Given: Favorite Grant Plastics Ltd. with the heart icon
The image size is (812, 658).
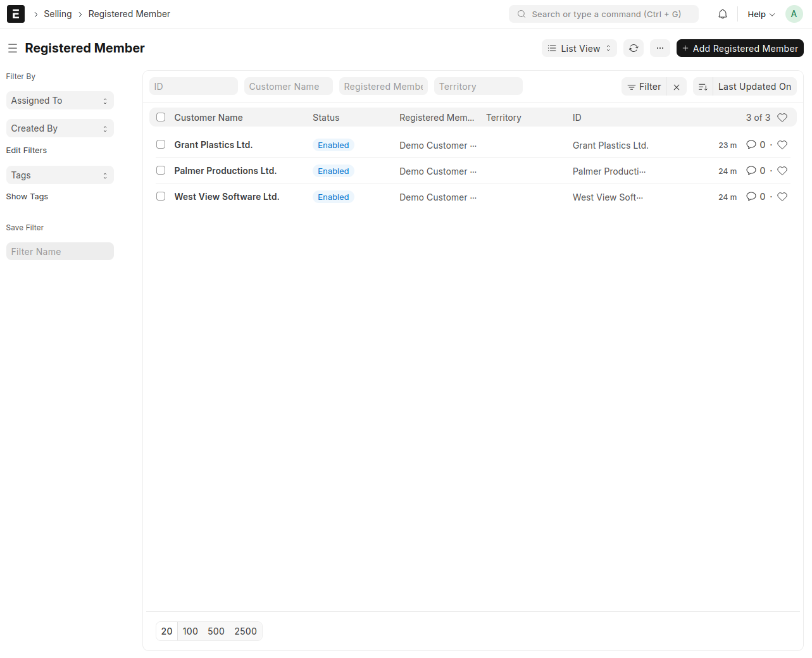Looking at the screenshot, I should tap(782, 144).
